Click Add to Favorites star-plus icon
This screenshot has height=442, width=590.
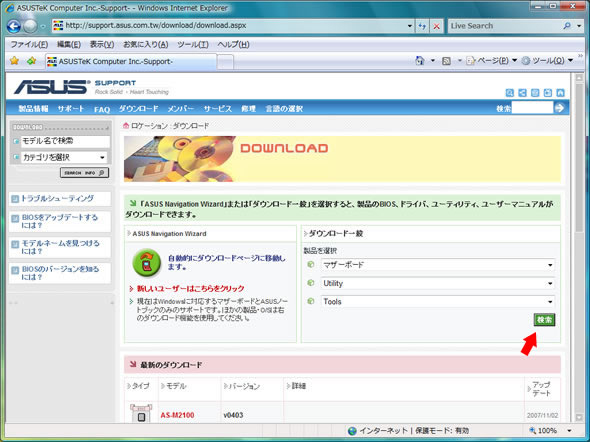tap(32, 61)
